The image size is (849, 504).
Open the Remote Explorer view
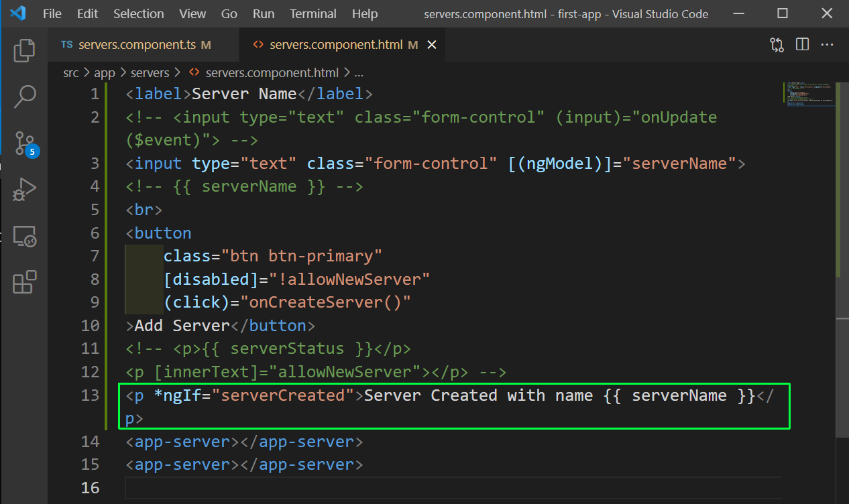tap(24, 236)
